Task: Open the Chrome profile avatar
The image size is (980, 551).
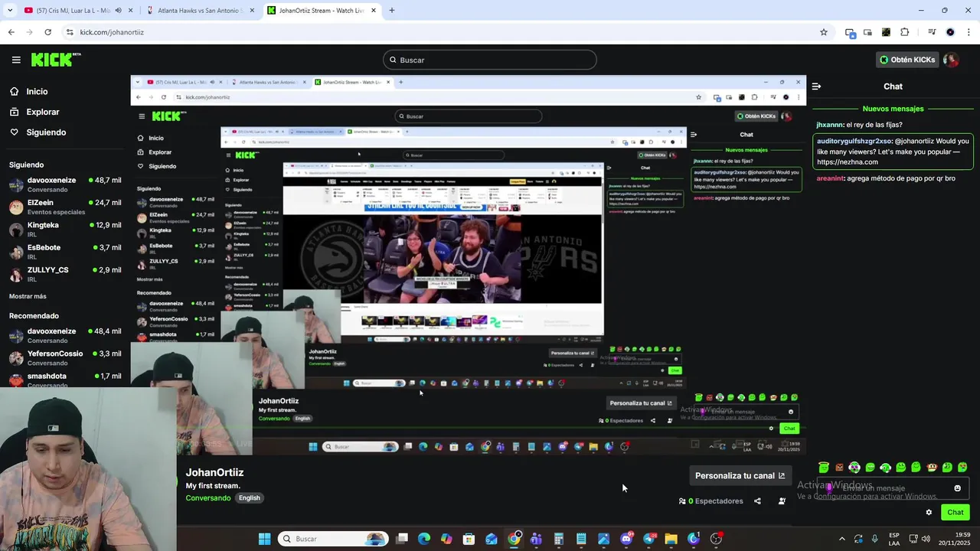Action: pos(950,32)
